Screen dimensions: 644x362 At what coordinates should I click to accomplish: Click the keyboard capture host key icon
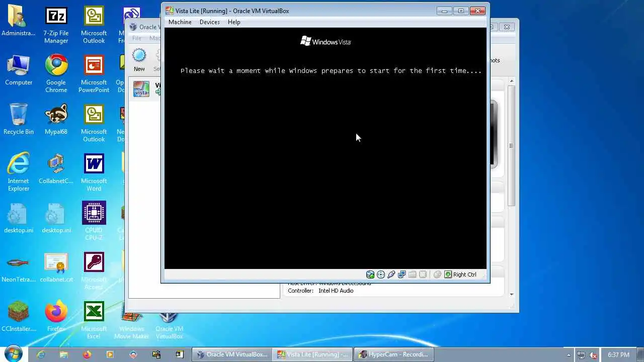point(448,275)
